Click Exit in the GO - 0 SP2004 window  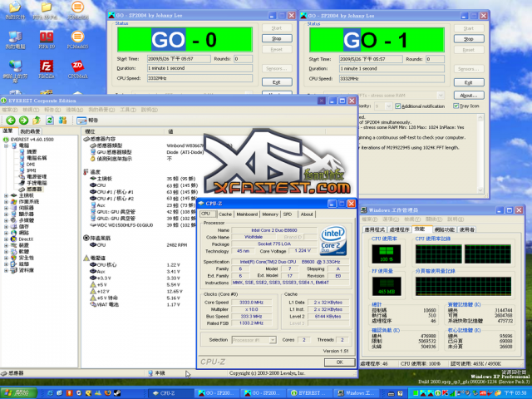click(x=277, y=82)
